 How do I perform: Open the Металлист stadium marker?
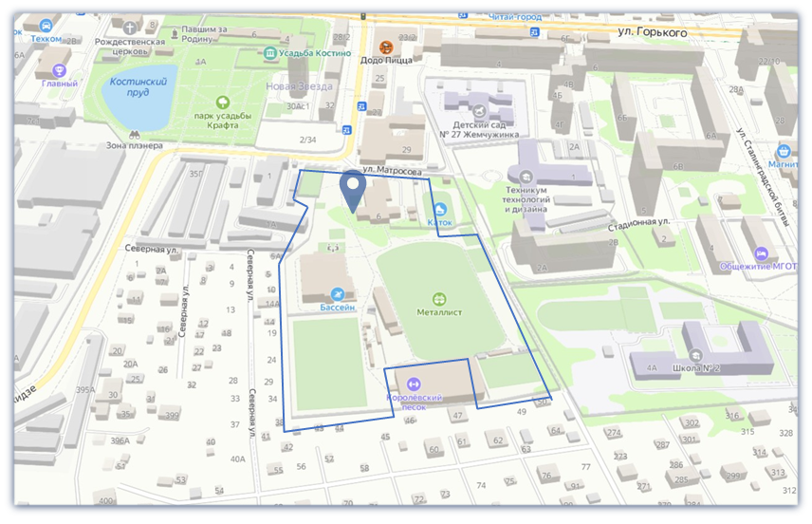click(438, 298)
